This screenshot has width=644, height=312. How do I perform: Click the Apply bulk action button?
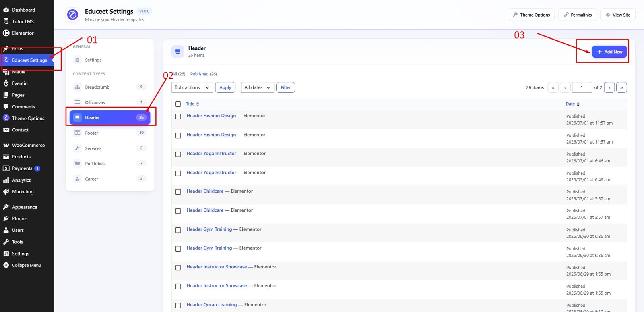point(225,87)
